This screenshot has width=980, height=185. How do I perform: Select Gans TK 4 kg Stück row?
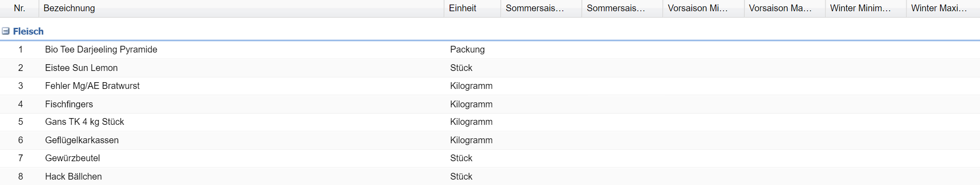click(x=84, y=122)
